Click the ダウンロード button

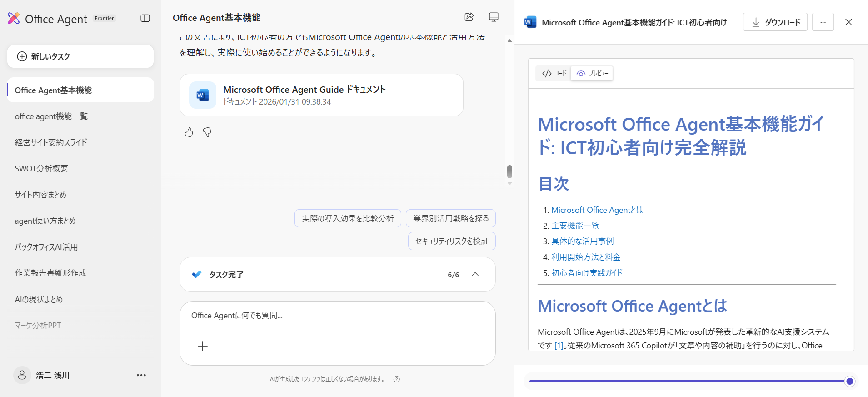coord(775,22)
